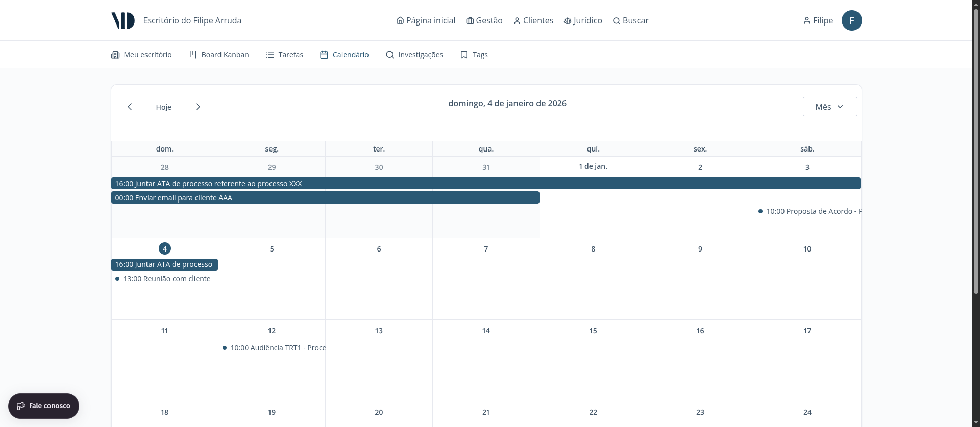The height and width of the screenshot is (427, 980).
Task: Click the Hoje button
Action: 163,107
